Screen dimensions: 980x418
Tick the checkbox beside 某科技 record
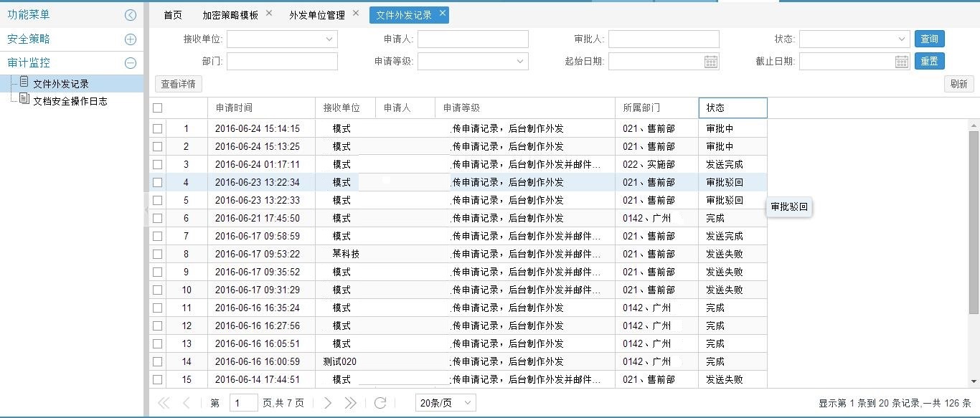click(157, 254)
